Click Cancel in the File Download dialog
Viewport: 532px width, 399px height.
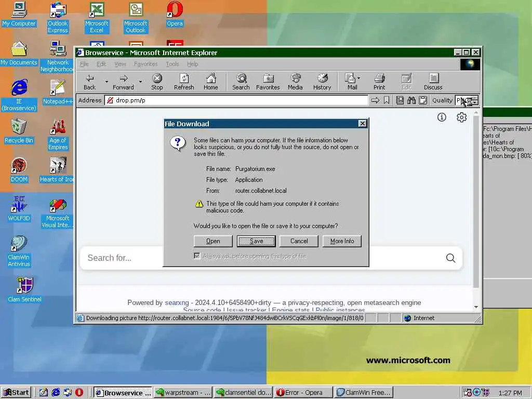tap(299, 241)
